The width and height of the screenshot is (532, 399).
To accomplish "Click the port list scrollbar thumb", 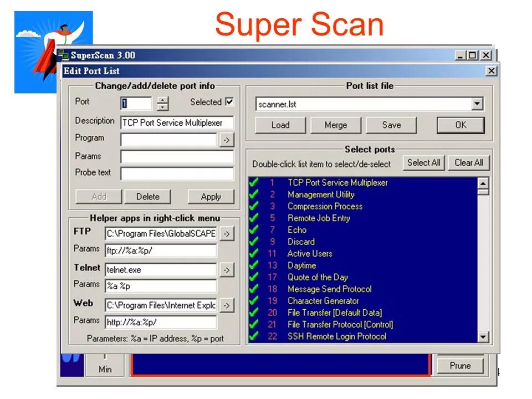I will 483,192.
